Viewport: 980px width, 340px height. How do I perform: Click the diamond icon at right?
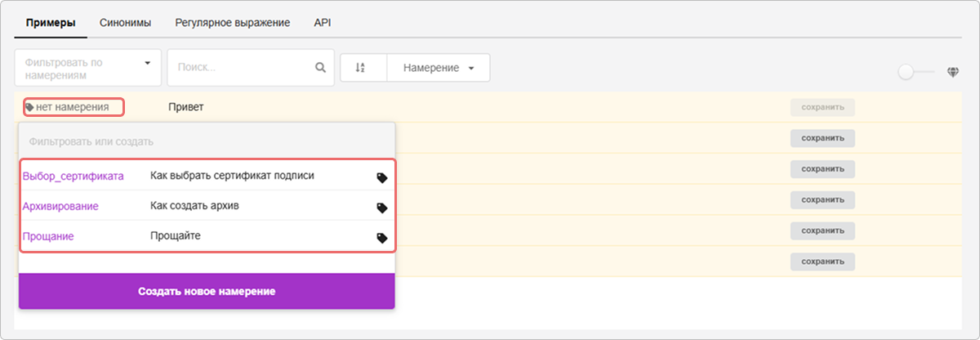coord(953,72)
